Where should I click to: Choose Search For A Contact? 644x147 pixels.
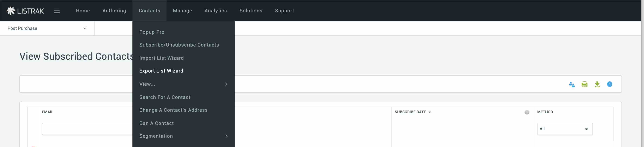point(165,97)
